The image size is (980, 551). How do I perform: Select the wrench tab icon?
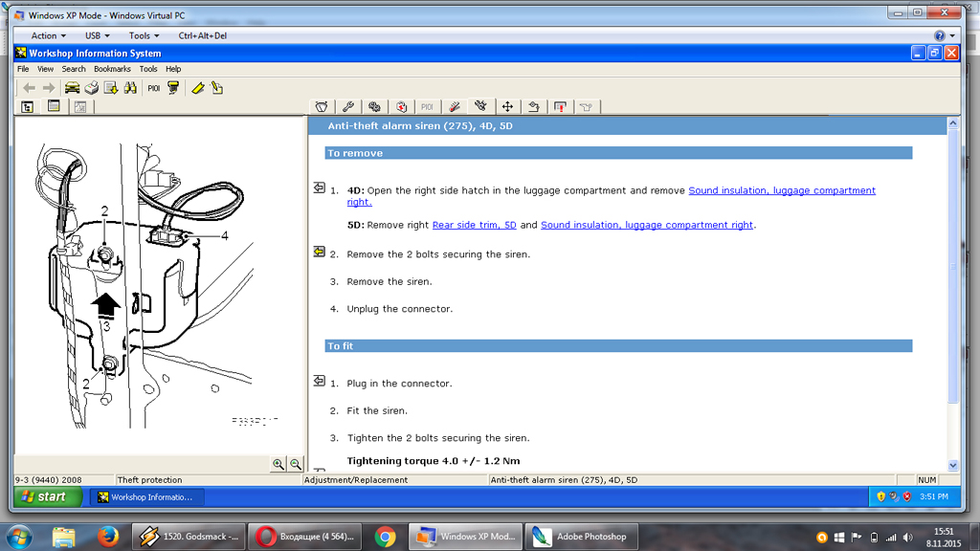coord(348,107)
